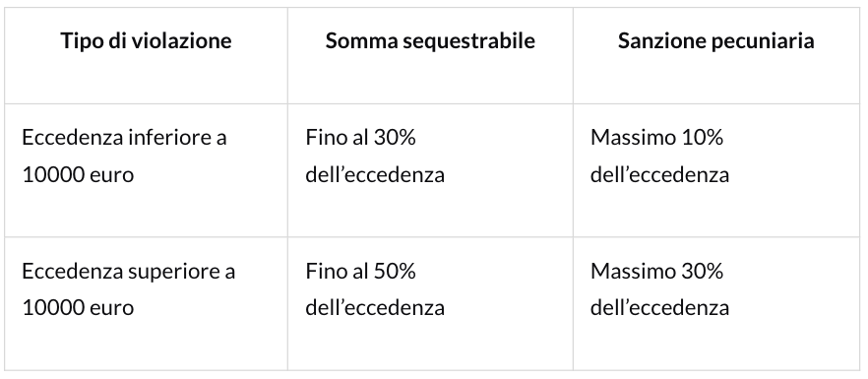This screenshot has height=379, width=868.
Task: Click the 'Fino al 30% dell'eccedenza' cell
Action: 430,170
